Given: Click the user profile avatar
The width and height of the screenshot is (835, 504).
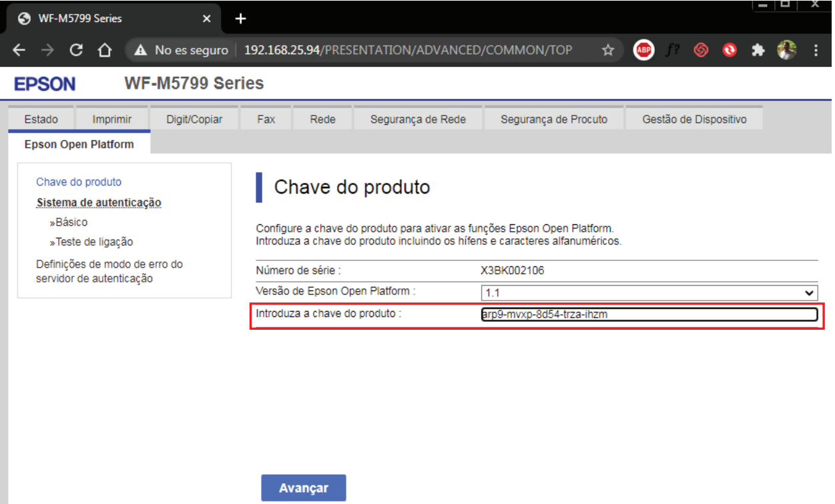Looking at the screenshot, I should [x=787, y=50].
